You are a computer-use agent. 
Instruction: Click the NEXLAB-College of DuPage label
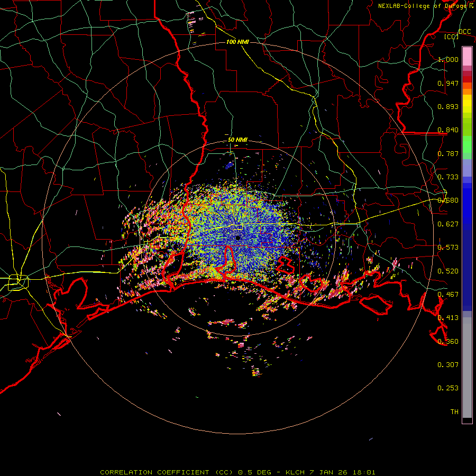425,6
